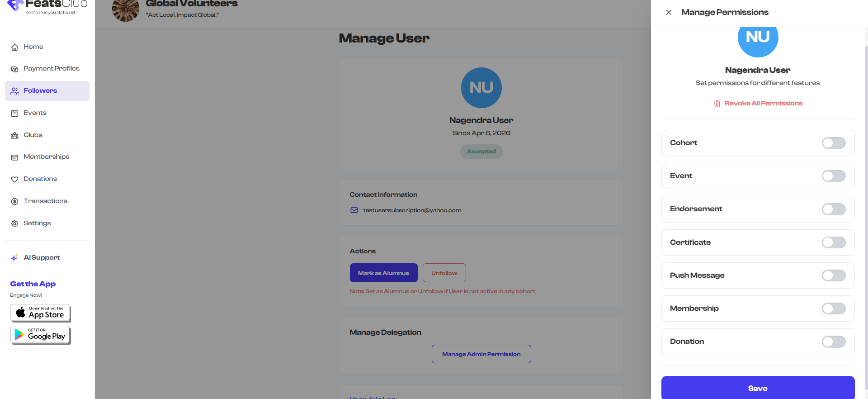Open Memberships in the sidebar
The width and height of the screenshot is (868, 399).
pyautogui.click(x=47, y=157)
